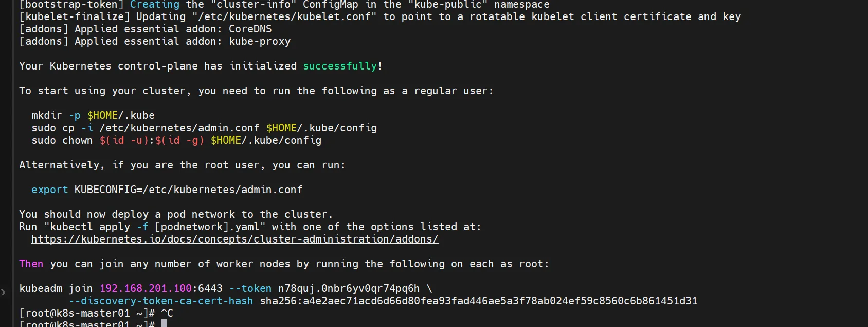Click the terminal cursor block at prompt
The image size is (868, 327).
pos(164,324)
